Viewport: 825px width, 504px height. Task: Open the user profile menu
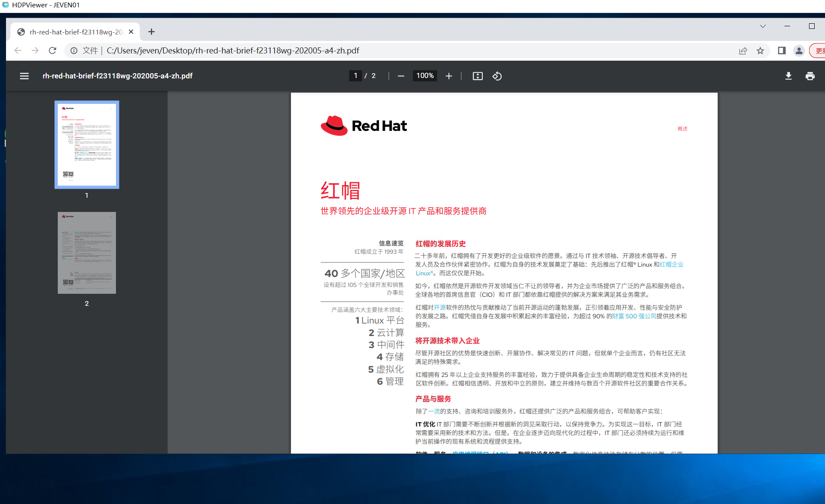[799, 50]
